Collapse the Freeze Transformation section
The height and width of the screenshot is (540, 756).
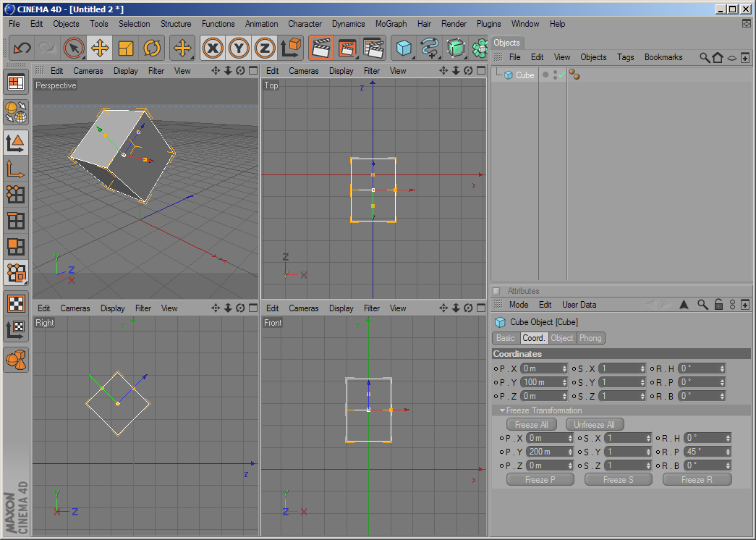(502, 410)
